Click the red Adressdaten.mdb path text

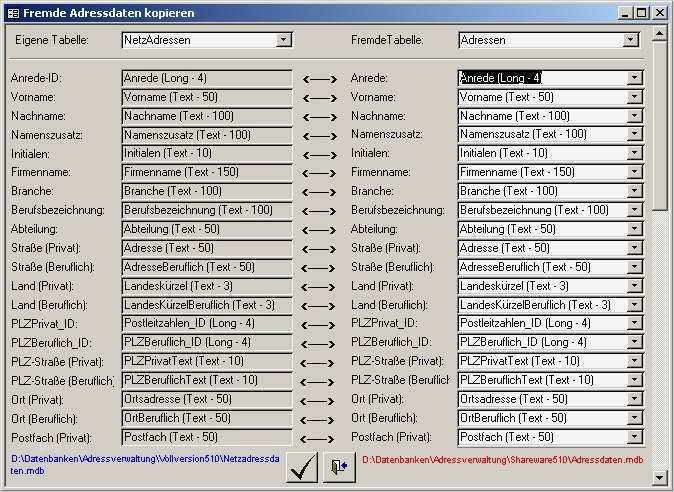[502, 460]
